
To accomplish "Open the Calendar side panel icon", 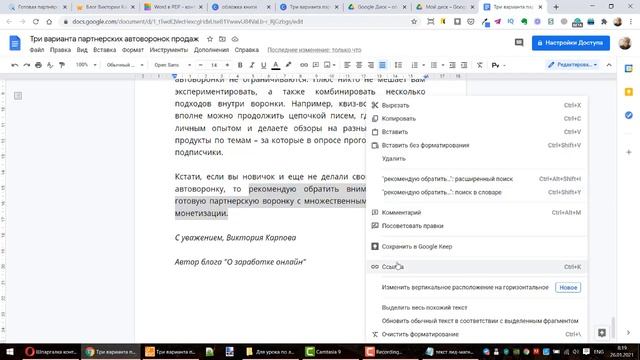I will tap(629, 69).
